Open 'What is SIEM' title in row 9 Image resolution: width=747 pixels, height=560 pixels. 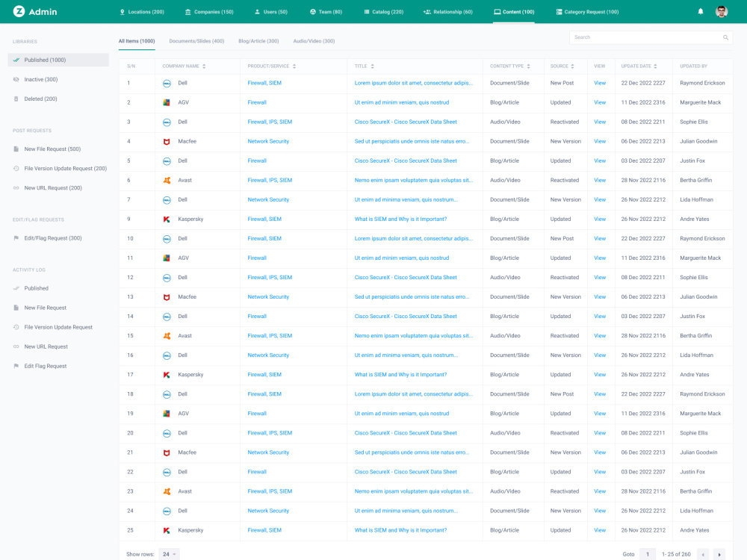[x=400, y=219]
